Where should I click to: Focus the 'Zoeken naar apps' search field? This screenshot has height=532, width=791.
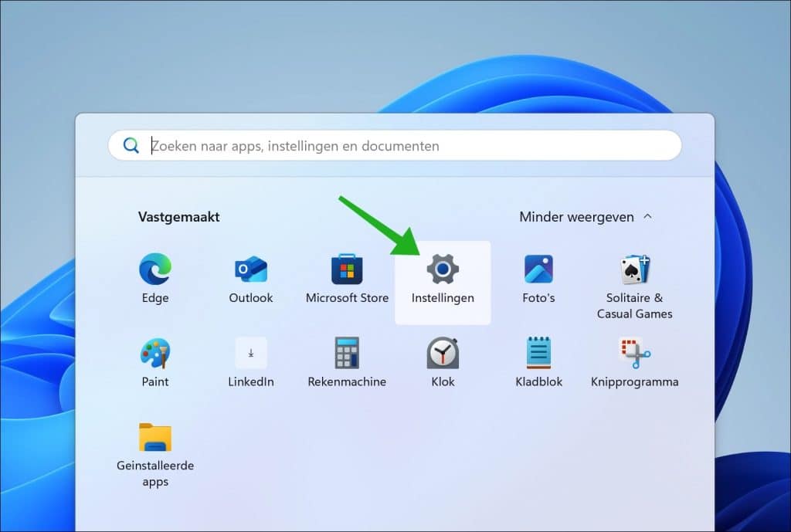click(402, 145)
